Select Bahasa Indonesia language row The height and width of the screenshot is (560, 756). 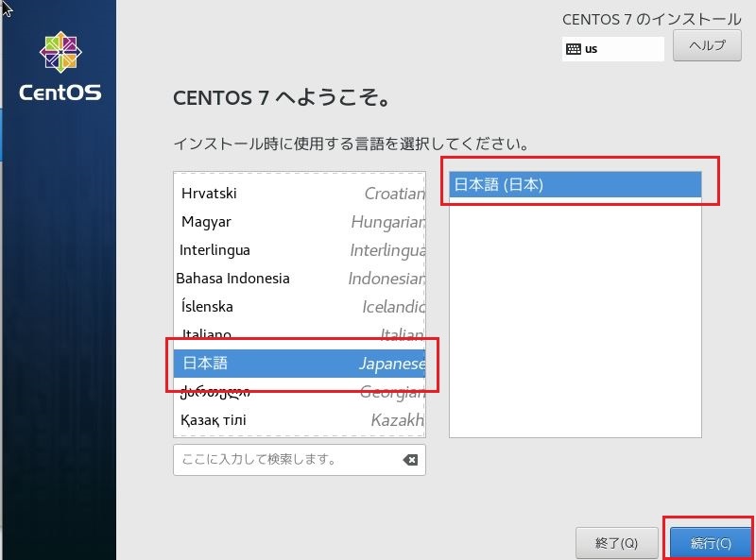coord(300,278)
